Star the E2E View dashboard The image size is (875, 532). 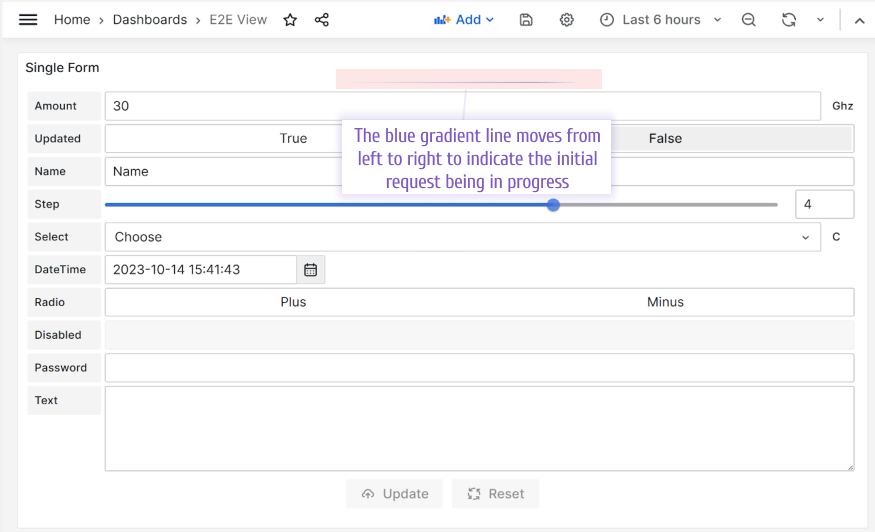(x=290, y=20)
